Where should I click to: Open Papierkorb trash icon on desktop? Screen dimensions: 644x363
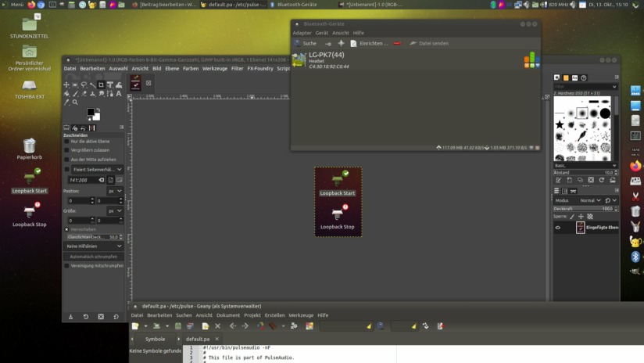point(30,149)
